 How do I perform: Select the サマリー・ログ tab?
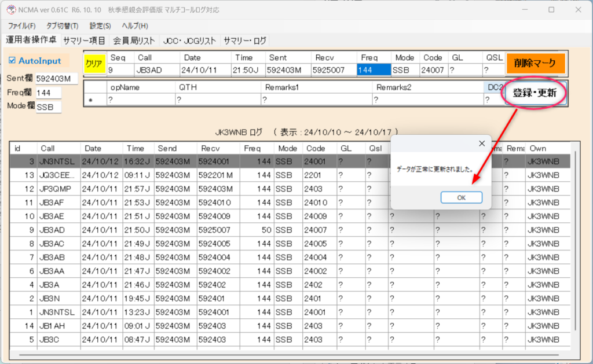point(244,41)
